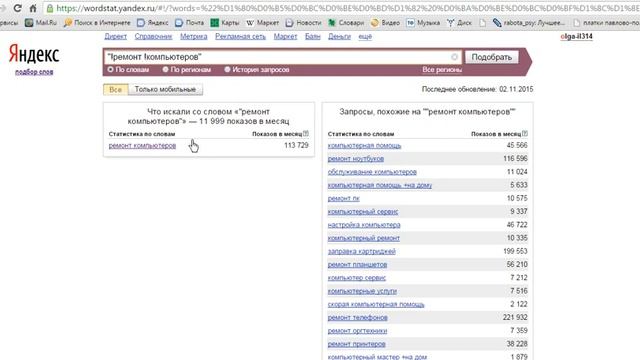The image size is (640, 360).
Task: Open the ремонт планшетов query link
Action: point(357,264)
